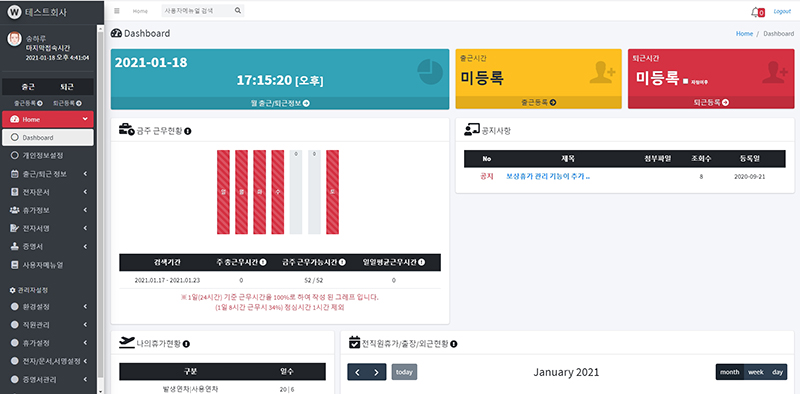Click the Logout link

(782, 11)
